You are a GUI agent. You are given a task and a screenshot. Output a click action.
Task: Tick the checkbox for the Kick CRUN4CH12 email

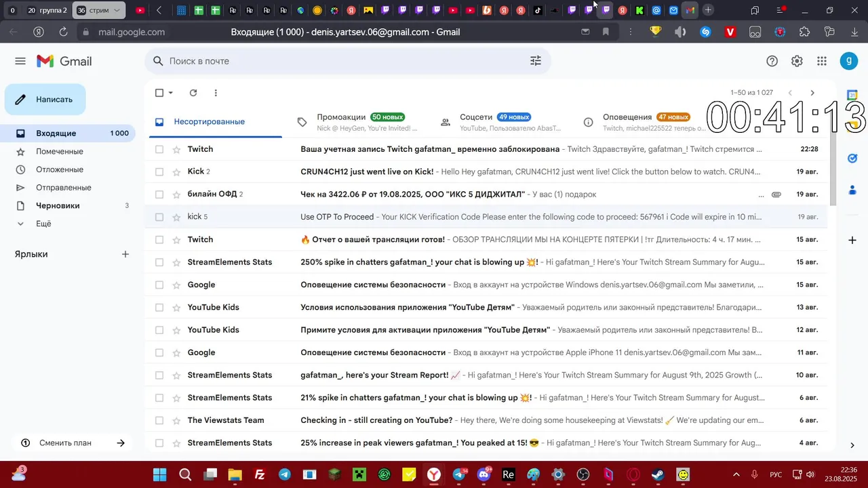159,171
